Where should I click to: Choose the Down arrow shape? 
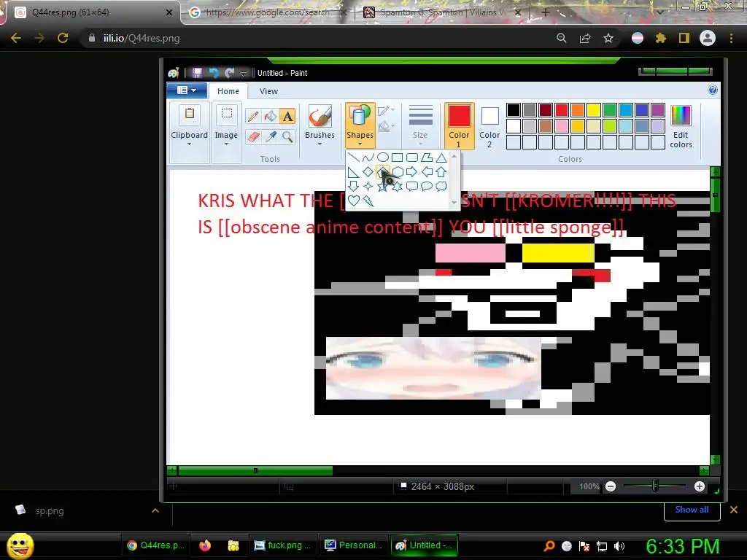[x=354, y=186]
